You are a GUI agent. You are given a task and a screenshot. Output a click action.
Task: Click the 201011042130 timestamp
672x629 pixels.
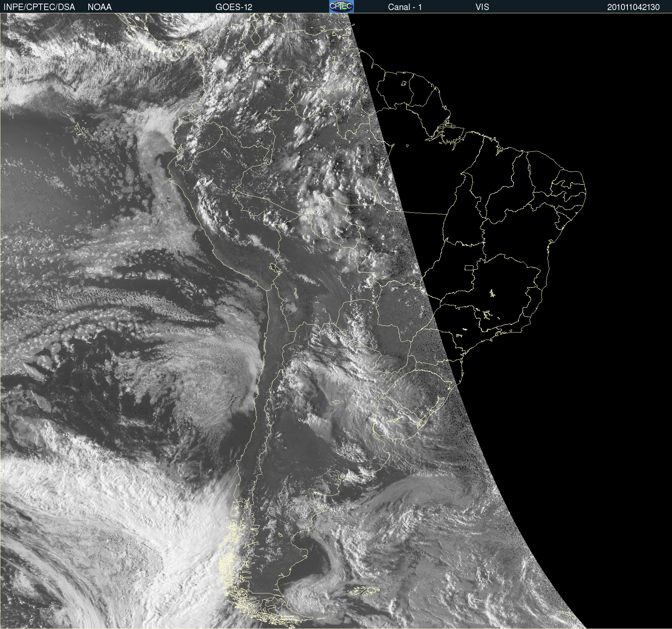(x=634, y=7)
